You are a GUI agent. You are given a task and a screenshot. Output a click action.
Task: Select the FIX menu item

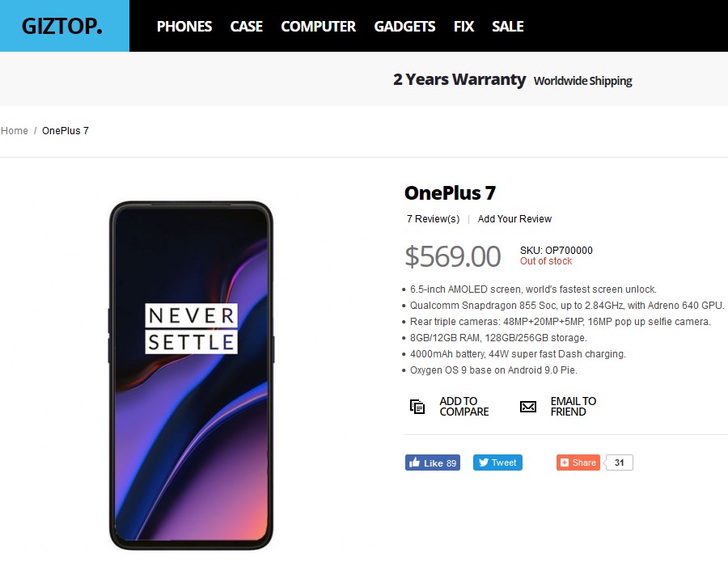(x=463, y=27)
